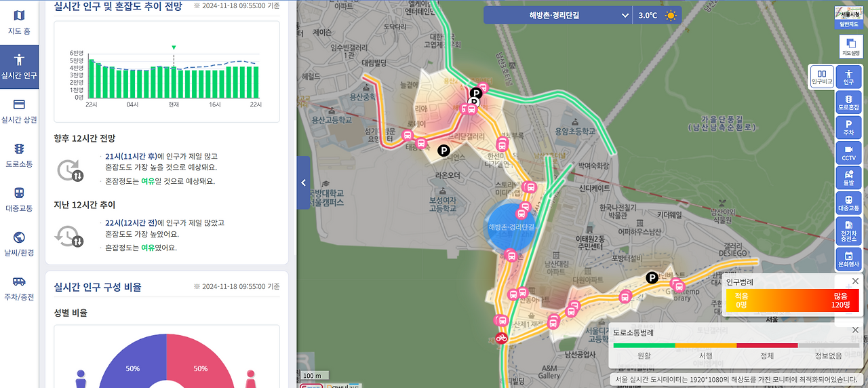
Task: Click the red bicycle station marker on the map
Action: pos(501,337)
